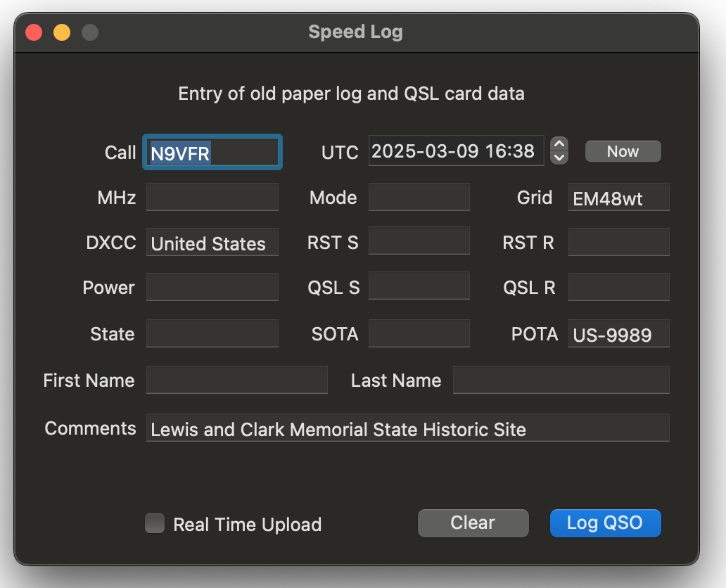726x588 pixels.
Task: Click the SOTA entry box
Action: click(x=419, y=333)
